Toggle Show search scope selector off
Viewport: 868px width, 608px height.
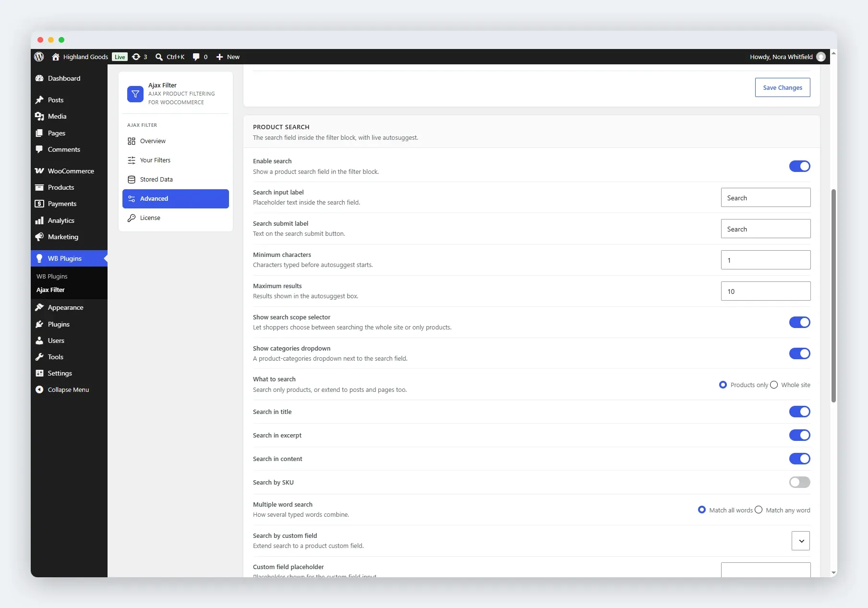[799, 322]
